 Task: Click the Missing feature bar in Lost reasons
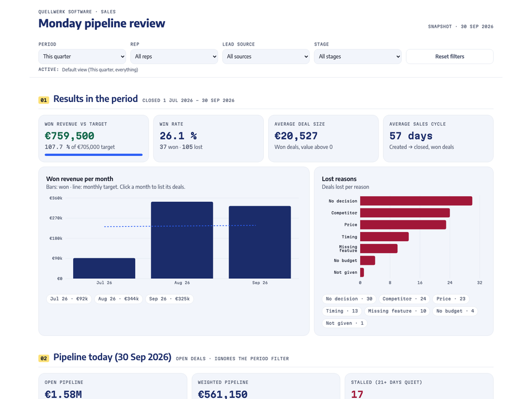point(378,248)
